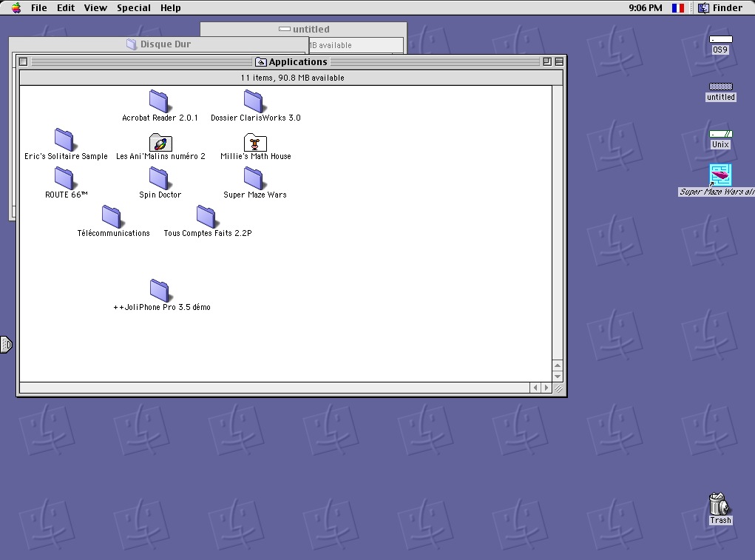
Task: Click the Applications window zoom box
Action: click(x=547, y=61)
